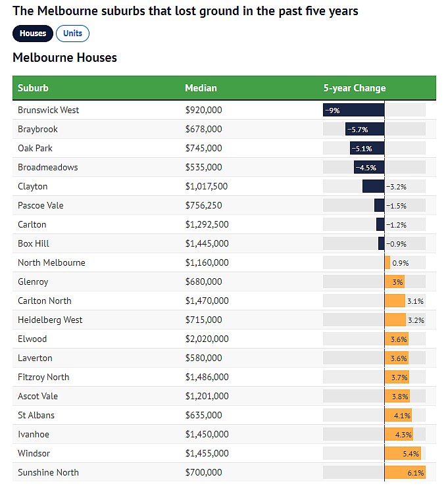
Task: Click the St Albans suburb name
Action: pos(36,416)
